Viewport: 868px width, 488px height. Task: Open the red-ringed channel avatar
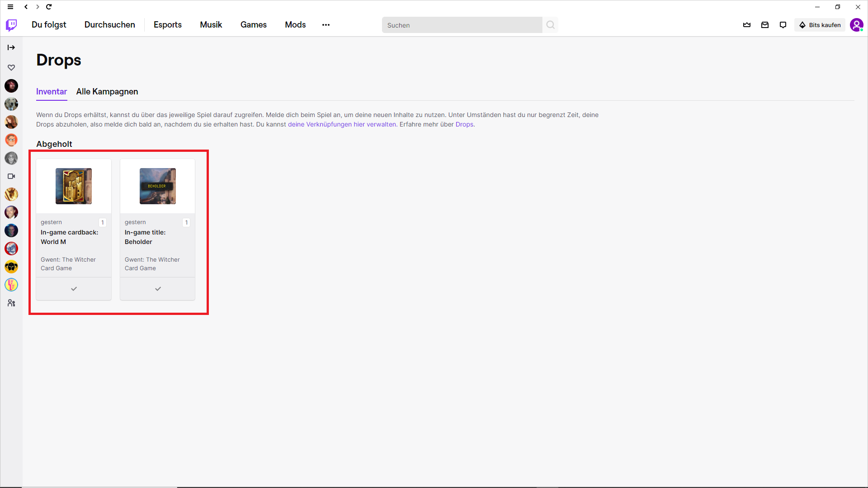11,249
